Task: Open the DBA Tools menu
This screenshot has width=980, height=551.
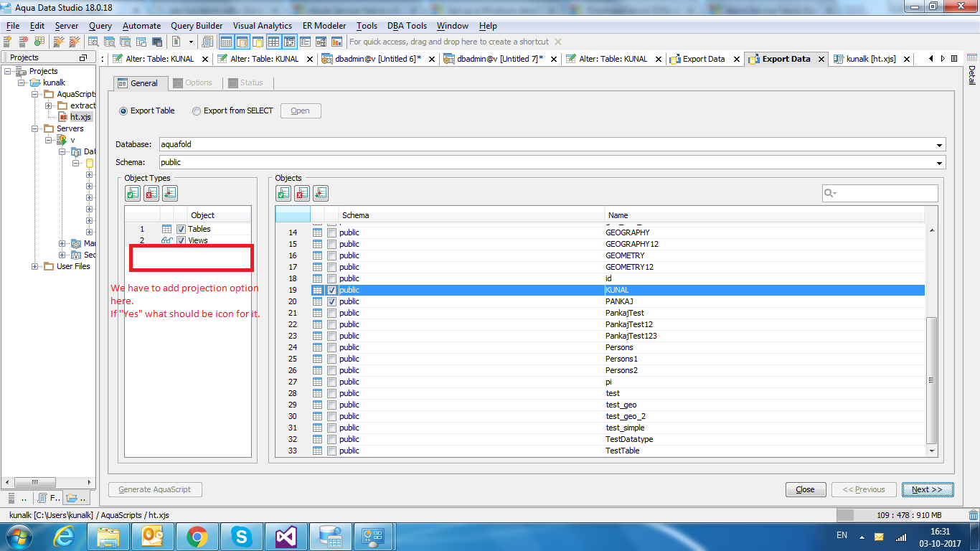Action: [x=407, y=26]
